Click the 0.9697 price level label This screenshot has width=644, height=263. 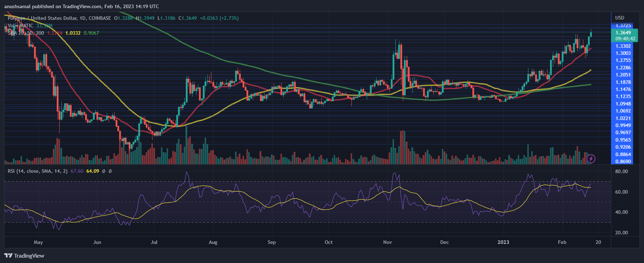coord(623,132)
